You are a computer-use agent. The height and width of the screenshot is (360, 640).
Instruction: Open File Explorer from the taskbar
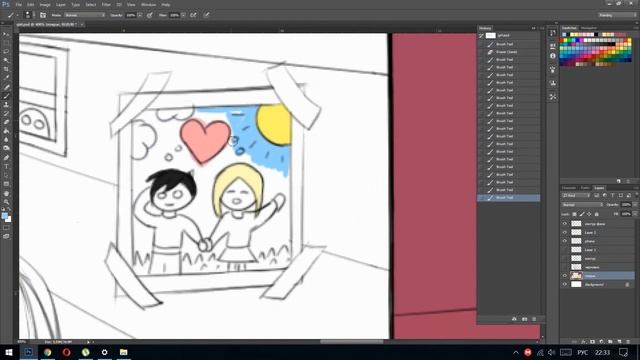click(x=123, y=352)
